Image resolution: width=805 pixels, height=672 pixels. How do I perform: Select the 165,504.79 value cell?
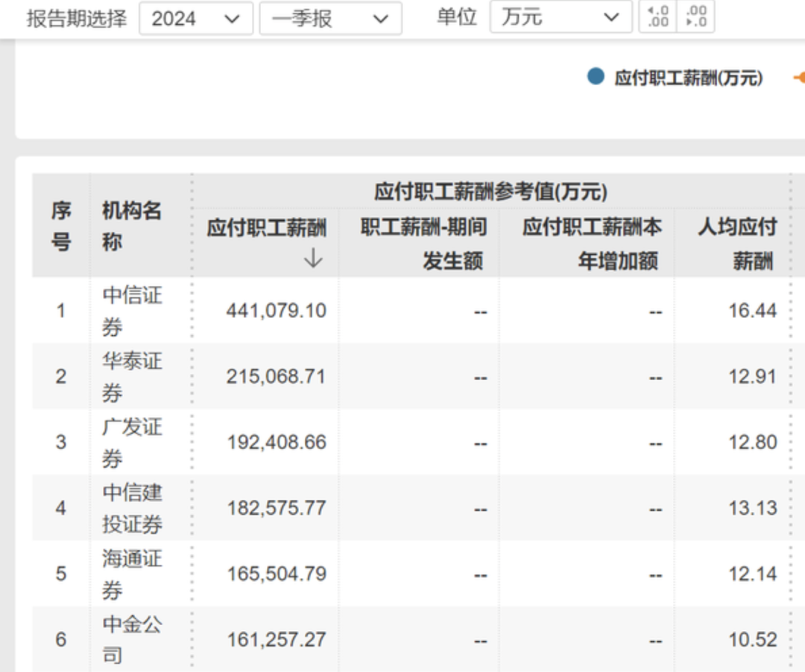pos(277,574)
